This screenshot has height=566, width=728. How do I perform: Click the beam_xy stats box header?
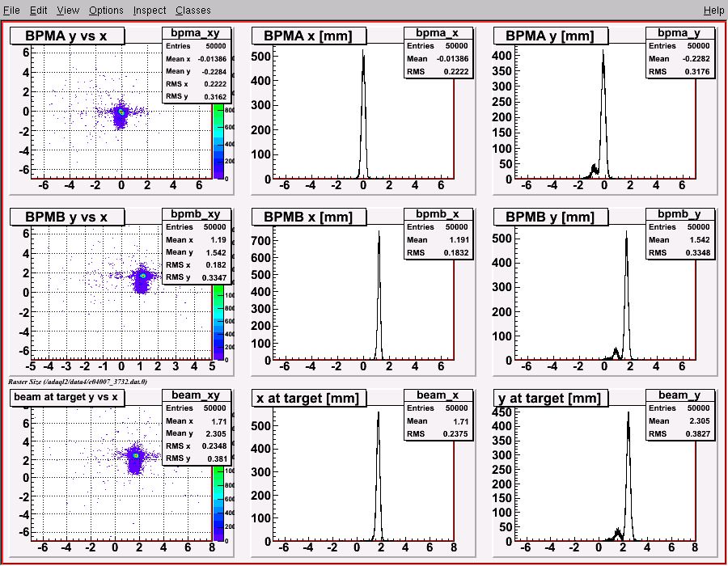coord(196,395)
